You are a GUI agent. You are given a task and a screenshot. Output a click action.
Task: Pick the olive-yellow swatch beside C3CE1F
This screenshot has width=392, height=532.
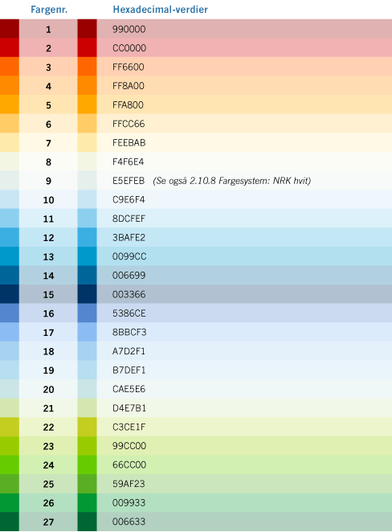pyautogui.click(x=87, y=427)
